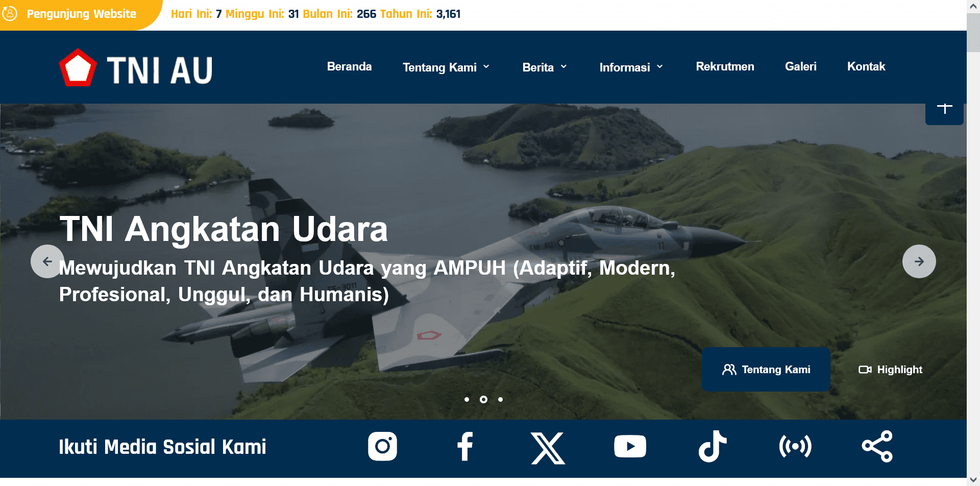Image resolution: width=980 pixels, height=486 pixels.
Task: Click the visitor icon beside Pengunjung Website
Action: tap(10, 13)
